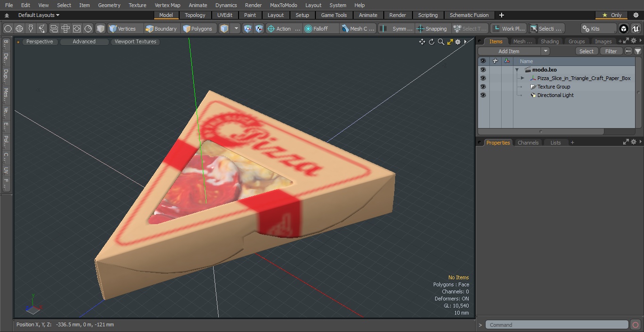The height and width of the screenshot is (332, 644).
Task: Open the dropdown arrow next to items cube
Action: coord(237,29)
